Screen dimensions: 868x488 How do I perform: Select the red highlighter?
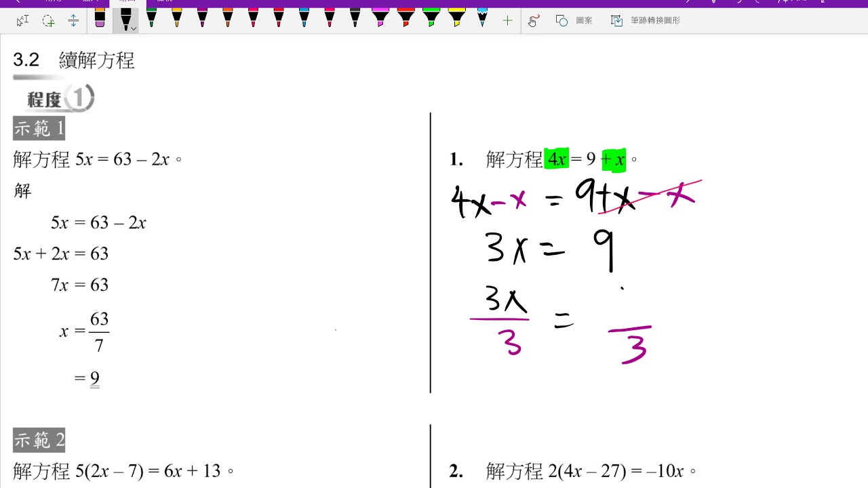pyautogui.click(x=406, y=17)
